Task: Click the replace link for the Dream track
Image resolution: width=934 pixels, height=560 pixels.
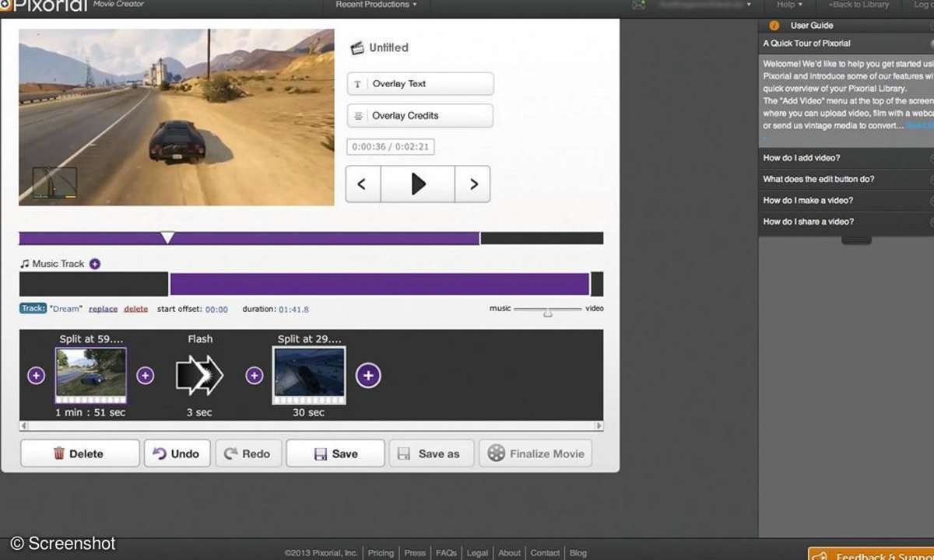Action: point(103,309)
